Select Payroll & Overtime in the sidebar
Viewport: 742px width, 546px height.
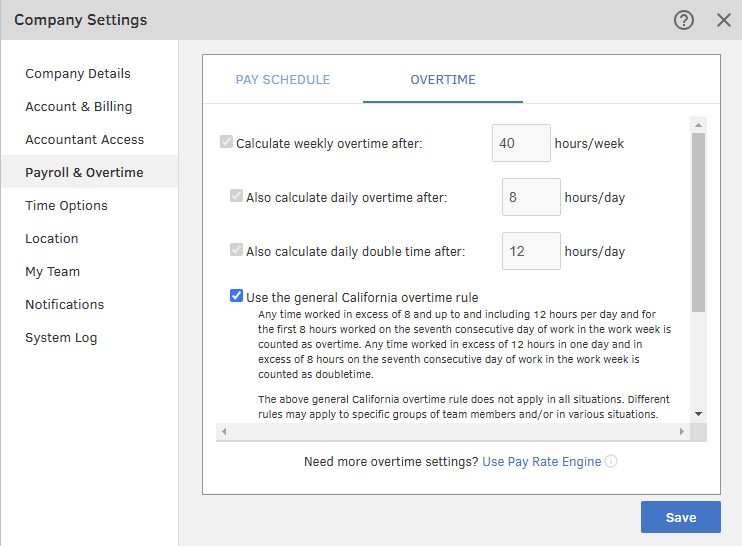pos(90,172)
